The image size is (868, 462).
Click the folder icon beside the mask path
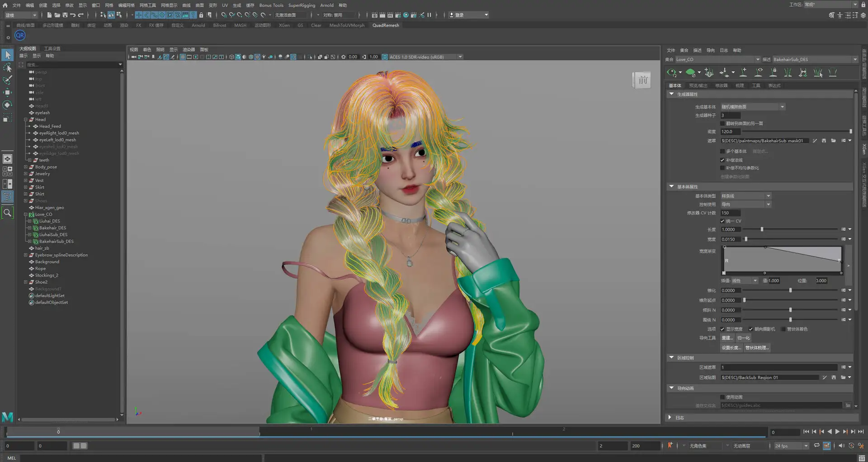point(833,141)
